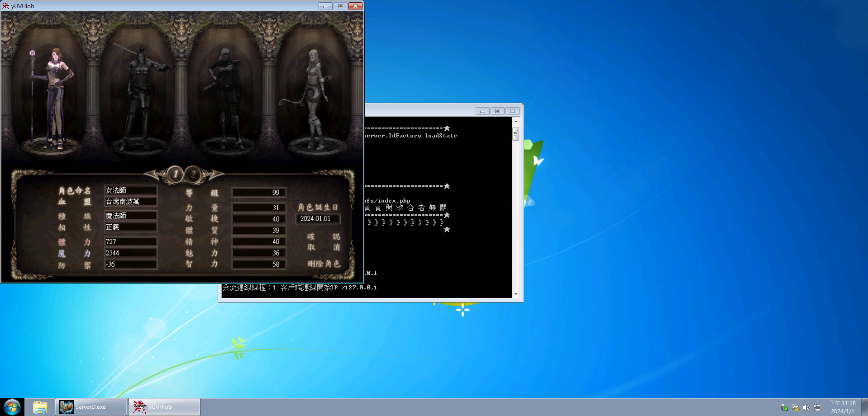
Task: Click the strength value 31
Action: pos(258,208)
